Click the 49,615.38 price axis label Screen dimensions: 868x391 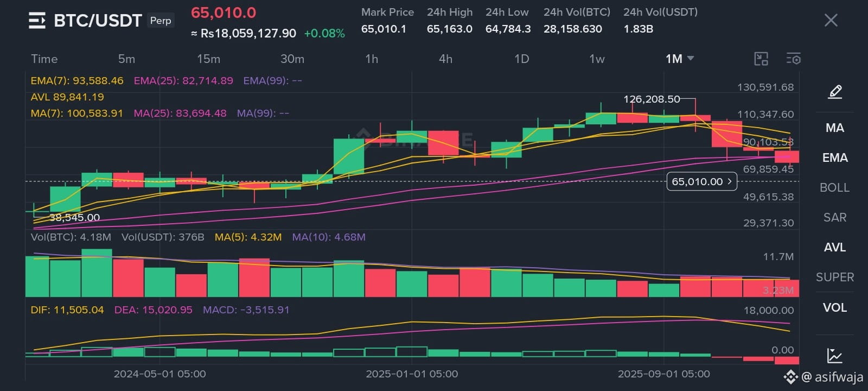click(x=768, y=197)
